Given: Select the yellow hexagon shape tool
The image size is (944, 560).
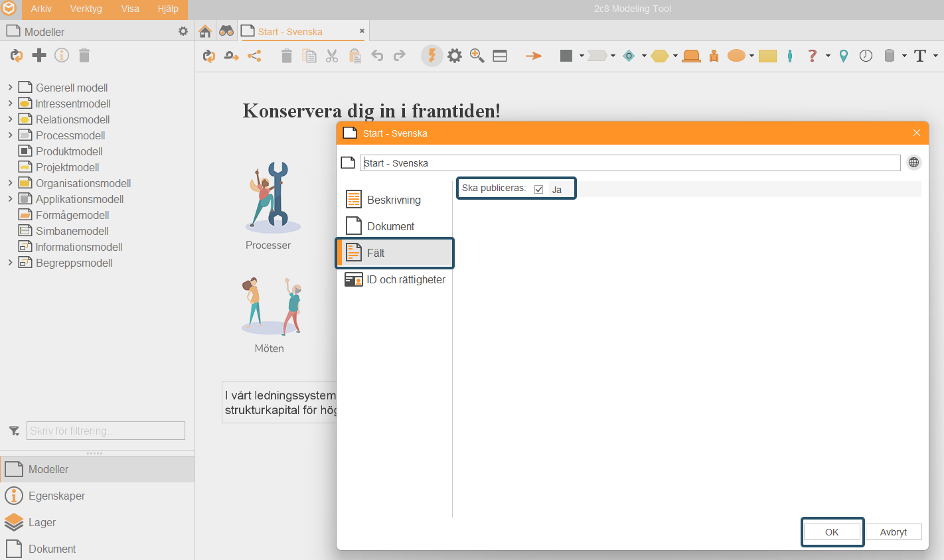Looking at the screenshot, I should pos(660,56).
